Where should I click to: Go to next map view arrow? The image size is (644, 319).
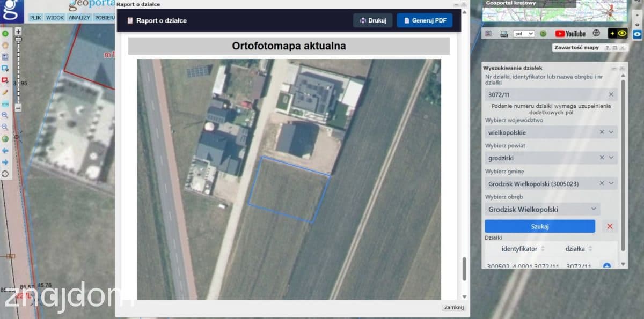5,162
